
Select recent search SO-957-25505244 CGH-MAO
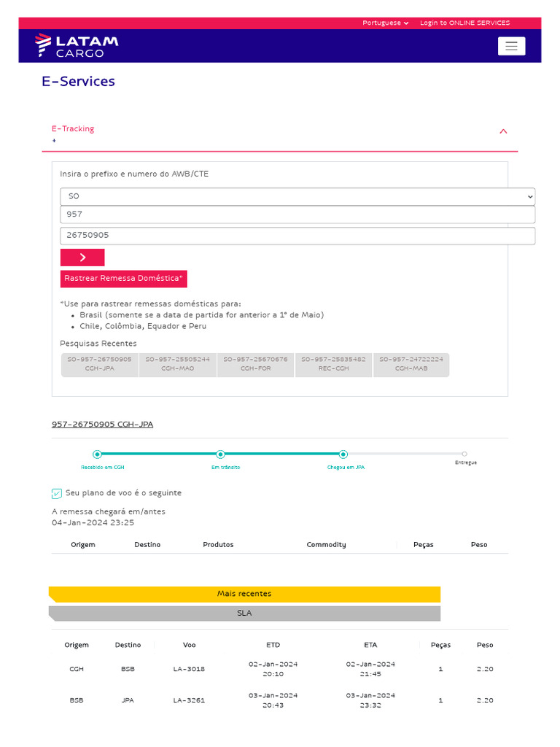178,364
